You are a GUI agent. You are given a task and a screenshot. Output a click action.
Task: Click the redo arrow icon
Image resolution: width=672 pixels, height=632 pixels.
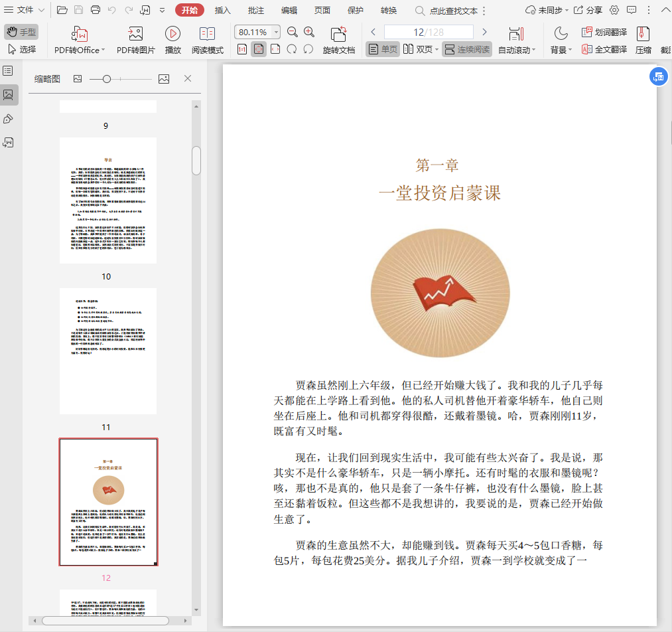tap(129, 10)
